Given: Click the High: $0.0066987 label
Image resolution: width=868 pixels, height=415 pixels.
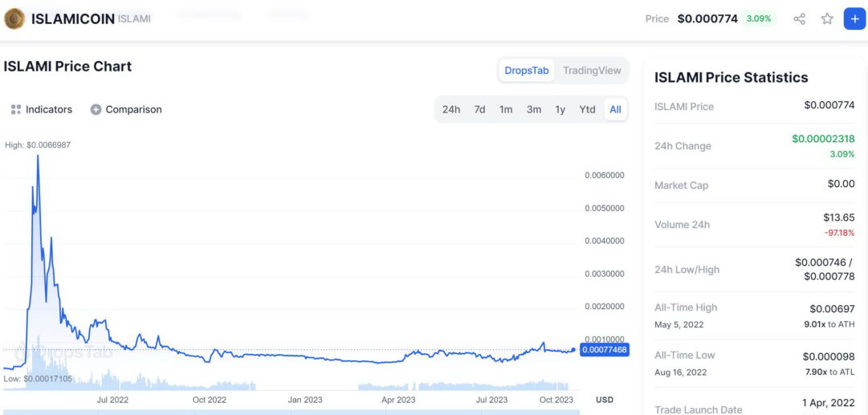Looking at the screenshot, I should click(38, 145).
